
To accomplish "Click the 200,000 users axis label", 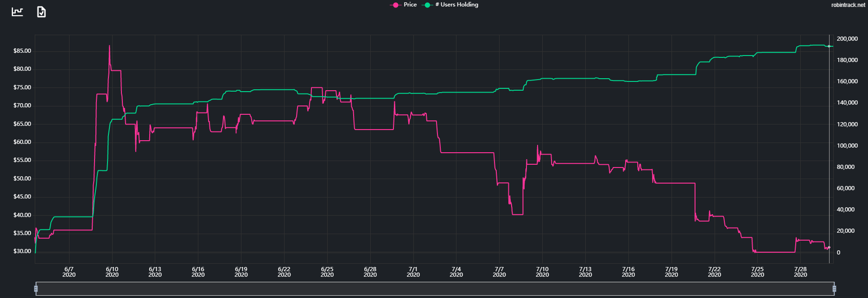I will tap(847, 39).
